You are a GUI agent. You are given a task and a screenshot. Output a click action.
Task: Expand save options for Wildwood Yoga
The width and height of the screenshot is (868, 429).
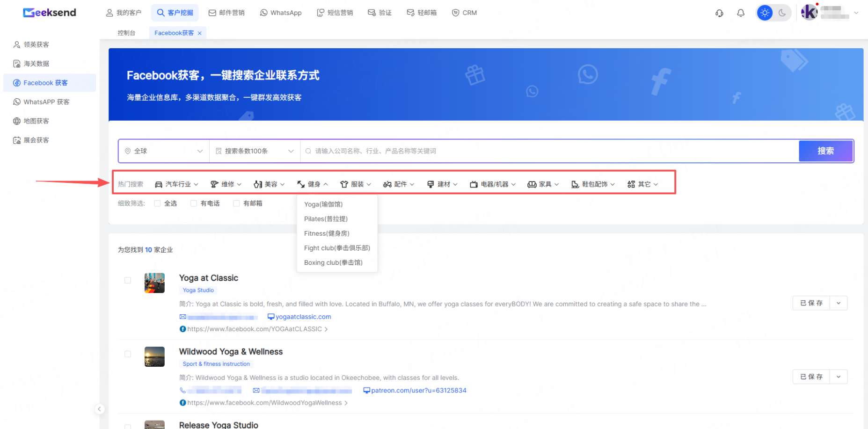839,377
